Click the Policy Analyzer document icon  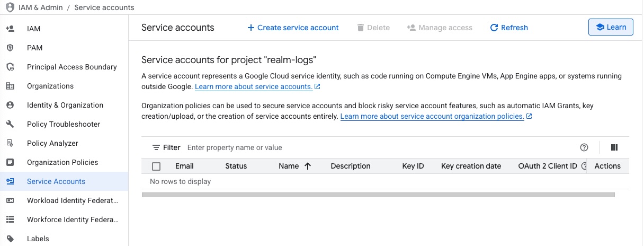(x=10, y=143)
